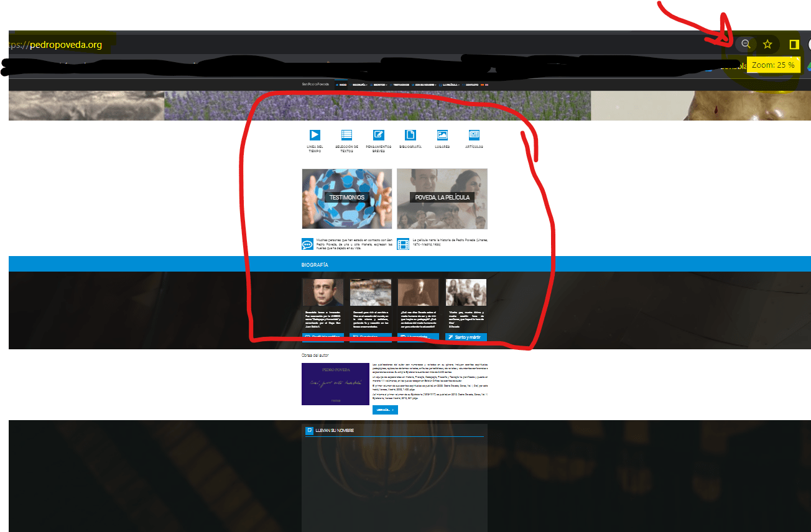Click the San Pedro Poveda site logo
This screenshot has height=532, width=811.
point(315,85)
